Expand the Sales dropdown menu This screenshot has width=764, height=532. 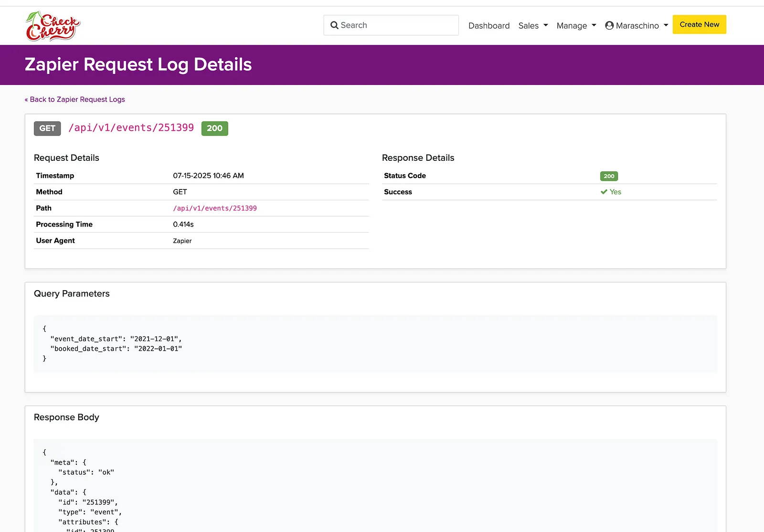(x=533, y=26)
